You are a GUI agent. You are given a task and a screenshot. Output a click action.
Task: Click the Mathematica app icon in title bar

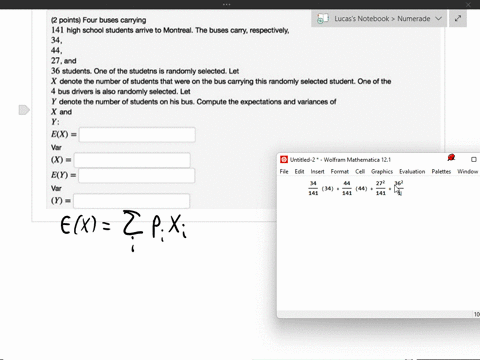pyautogui.click(x=284, y=159)
